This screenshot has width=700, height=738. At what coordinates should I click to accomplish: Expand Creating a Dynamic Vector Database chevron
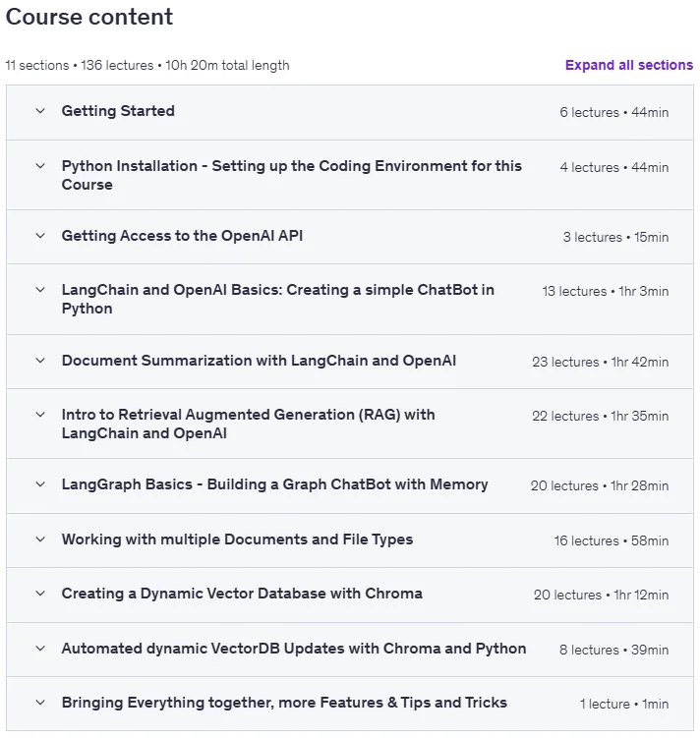pyautogui.click(x=40, y=594)
